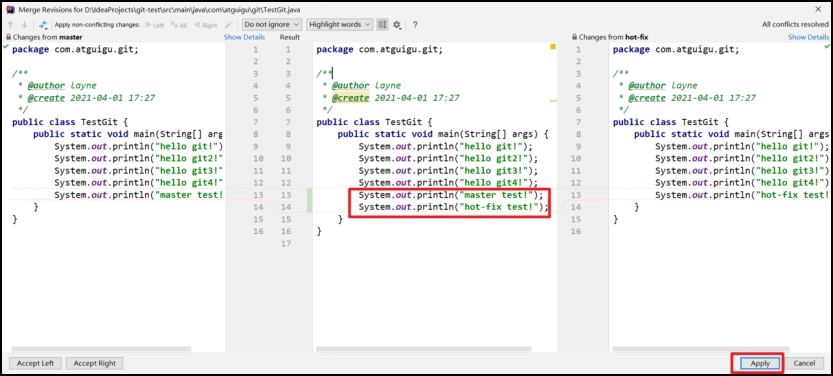Screen dimensions: 833x376
Task: Click lock icon beside 'Changes from hot-fix'
Action: click(x=574, y=38)
